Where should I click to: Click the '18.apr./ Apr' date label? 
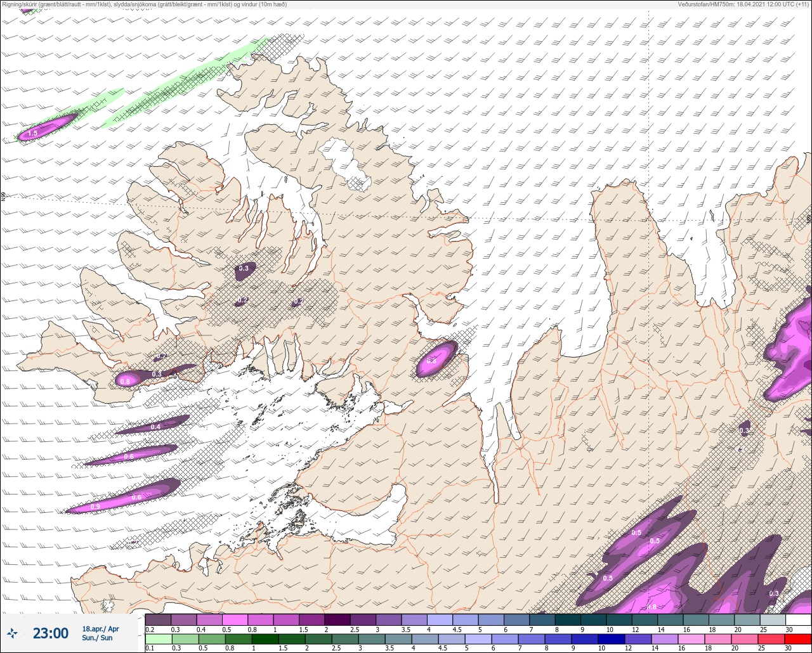point(100,629)
